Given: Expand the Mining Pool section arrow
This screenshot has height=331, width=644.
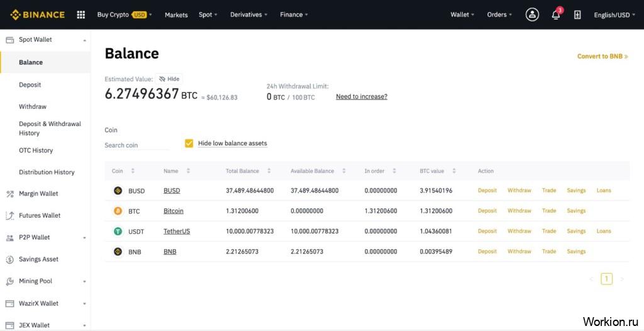Looking at the screenshot, I should (x=85, y=282).
